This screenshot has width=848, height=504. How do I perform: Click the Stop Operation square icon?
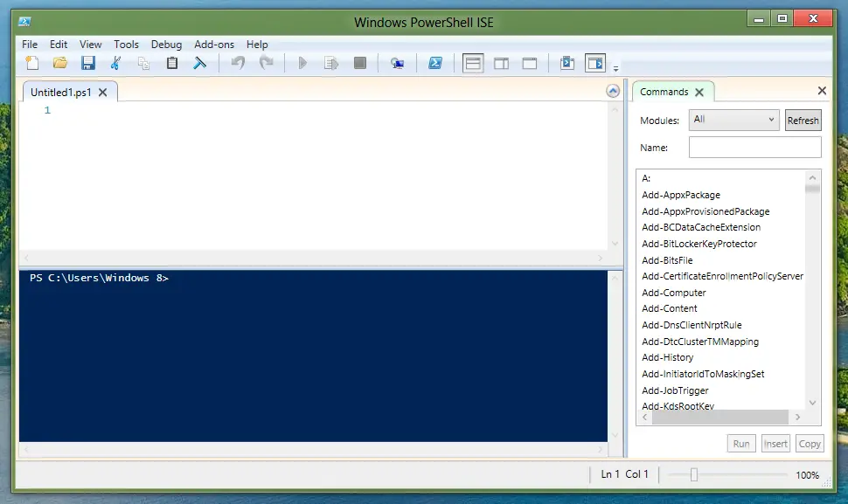(x=359, y=63)
